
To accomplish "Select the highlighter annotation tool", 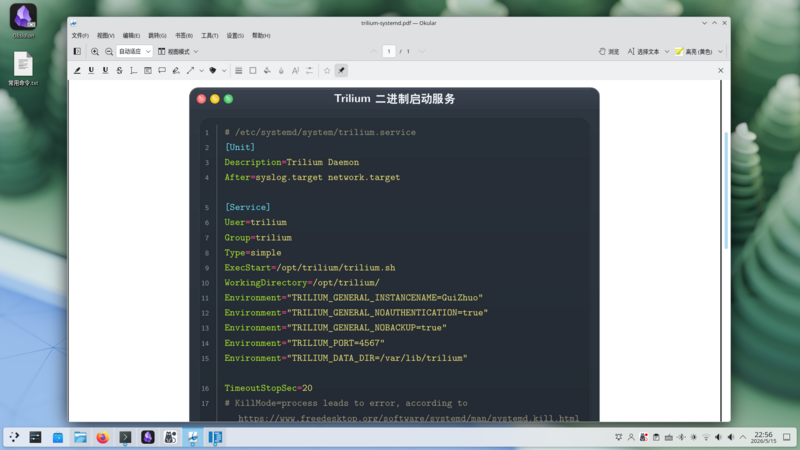I will pos(77,71).
